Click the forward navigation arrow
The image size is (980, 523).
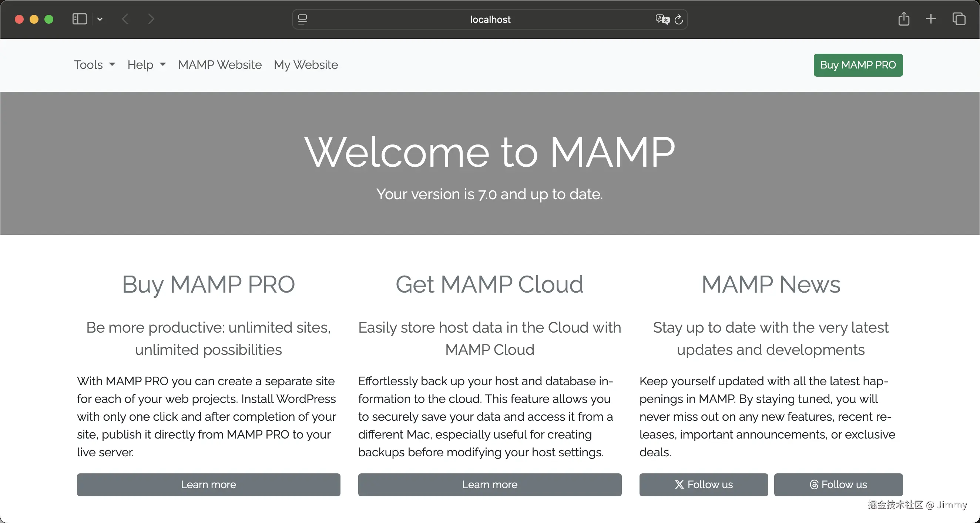coord(151,19)
